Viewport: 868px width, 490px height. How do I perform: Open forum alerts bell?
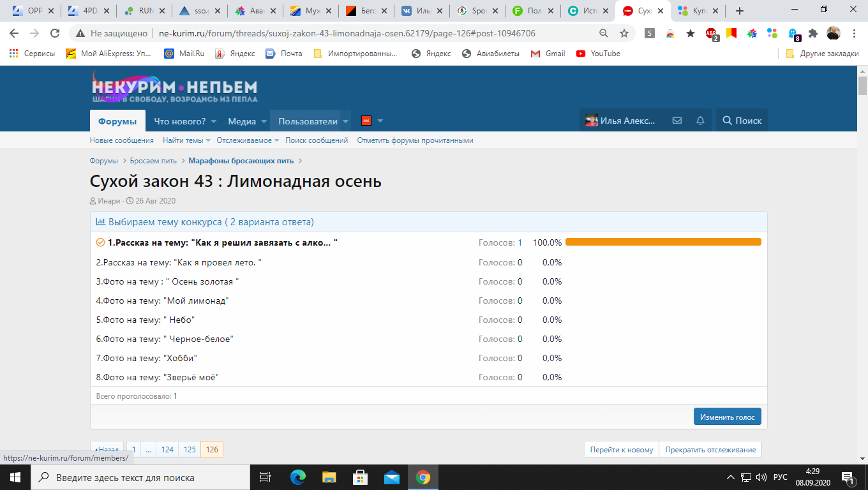(701, 121)
